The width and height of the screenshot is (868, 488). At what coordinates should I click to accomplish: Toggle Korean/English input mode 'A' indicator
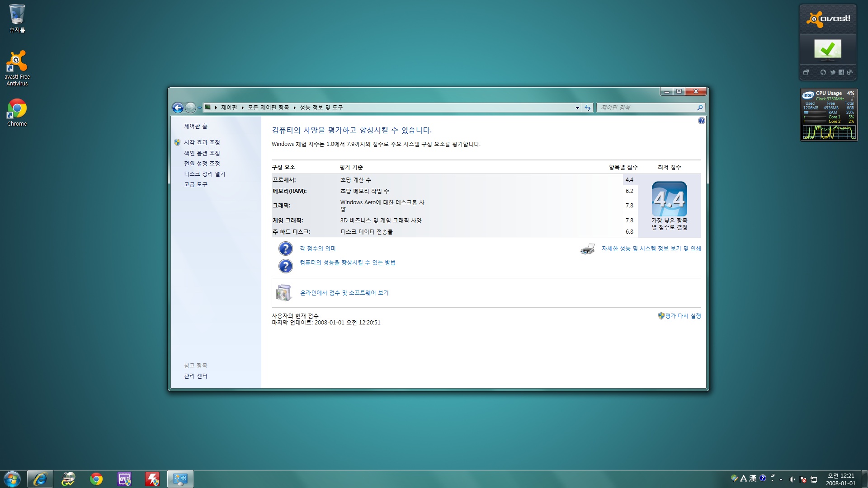pos(743,478)
